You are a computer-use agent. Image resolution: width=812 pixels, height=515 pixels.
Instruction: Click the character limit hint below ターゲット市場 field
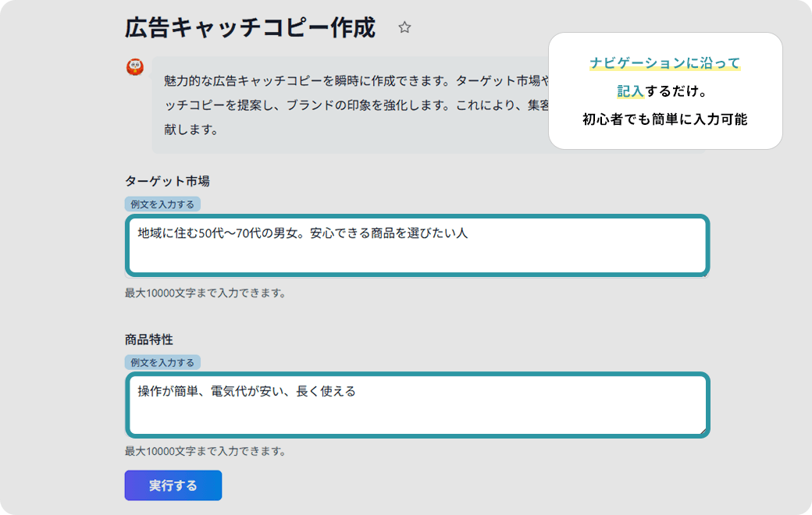coord(205,293)
